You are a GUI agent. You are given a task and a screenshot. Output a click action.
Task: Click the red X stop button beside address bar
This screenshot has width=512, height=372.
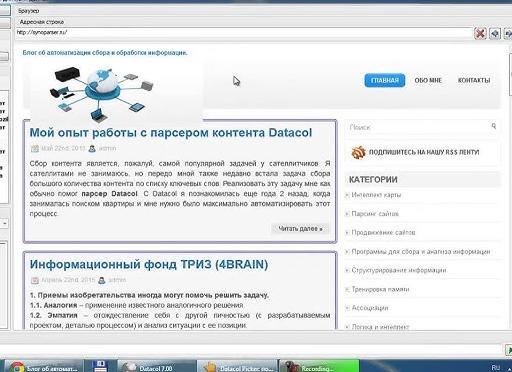480,33
